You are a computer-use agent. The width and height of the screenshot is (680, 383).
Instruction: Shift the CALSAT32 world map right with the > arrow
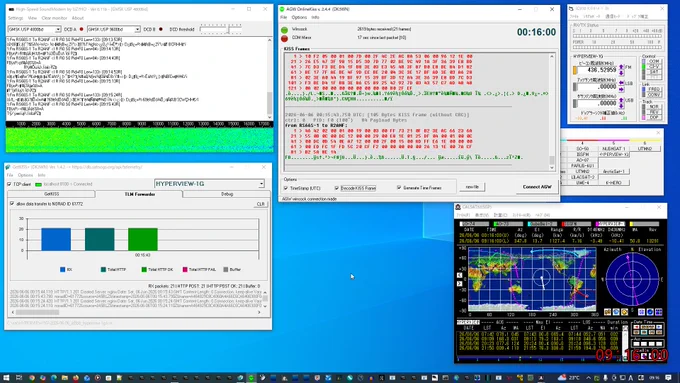coord(460,284)
